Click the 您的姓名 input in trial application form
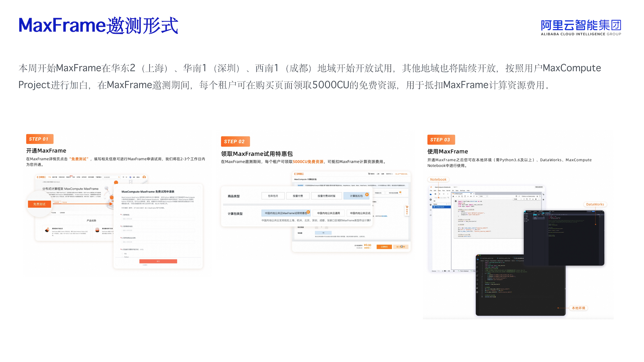Screen dimensions: 644x362 [158, 219]
